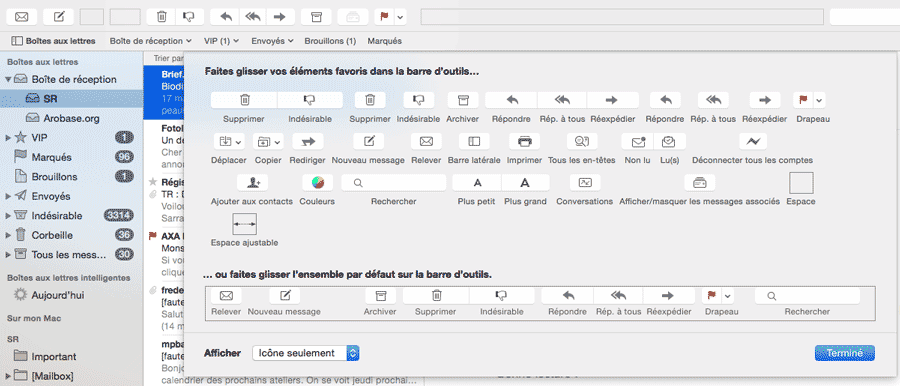
Task: Expand the Indésirable sidebar disclosure triangle
Action: pos(8,216)
